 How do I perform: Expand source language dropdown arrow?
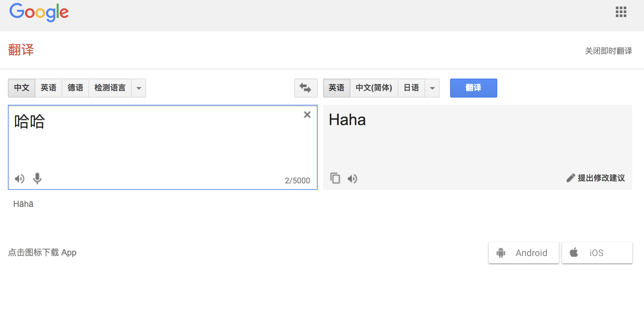pyautogui.click(x=139, y=88)
